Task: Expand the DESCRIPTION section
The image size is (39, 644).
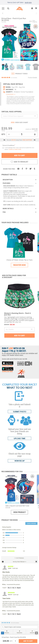Action: click(19, 179)
